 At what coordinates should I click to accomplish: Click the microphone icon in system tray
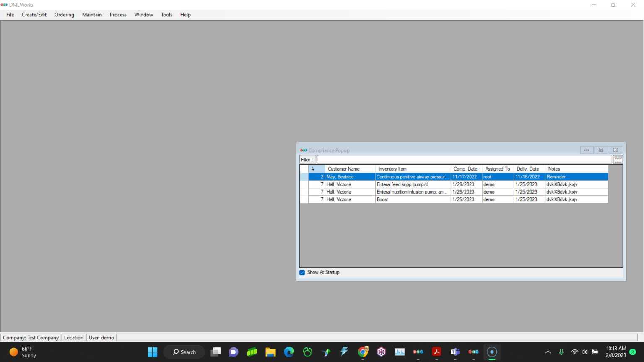pyautogui.click(x=561, y=352)
